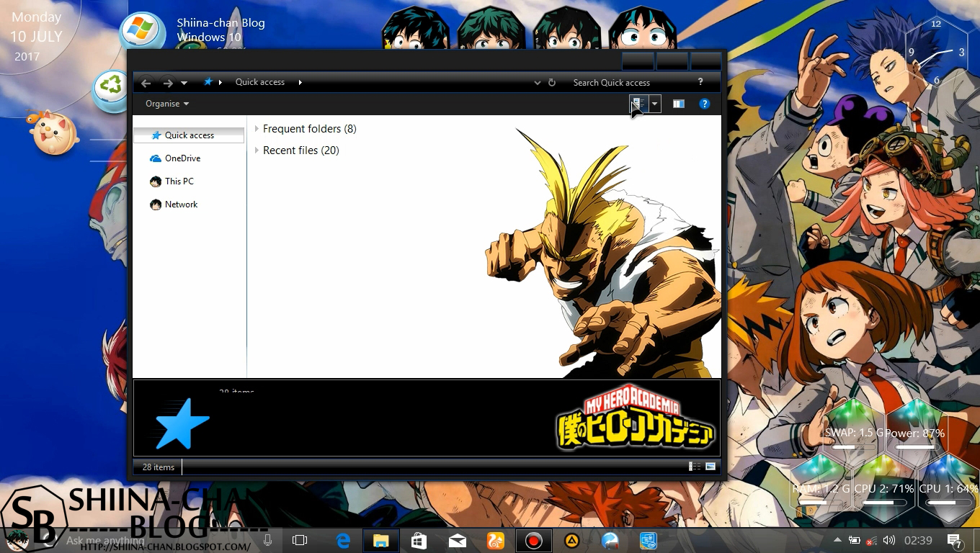Expand the chevron before Quick access breadcrumb
Screen dimensions: 980x553
pyautogui.click(x=220, y=82)
